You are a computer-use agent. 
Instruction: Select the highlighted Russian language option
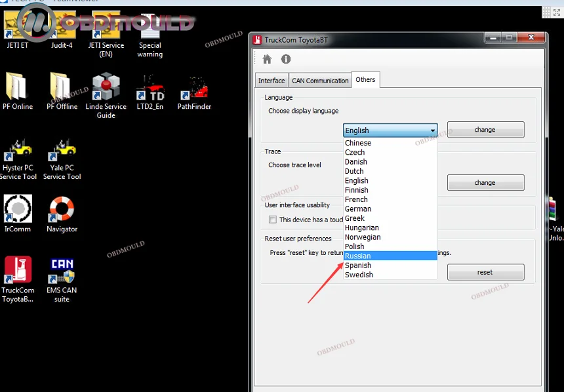coord(390,256)
